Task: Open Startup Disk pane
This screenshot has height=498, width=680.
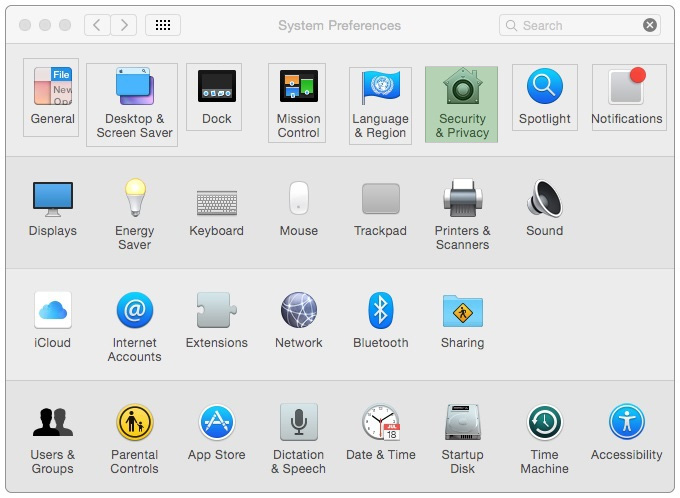Action: (x=462, y=439)
